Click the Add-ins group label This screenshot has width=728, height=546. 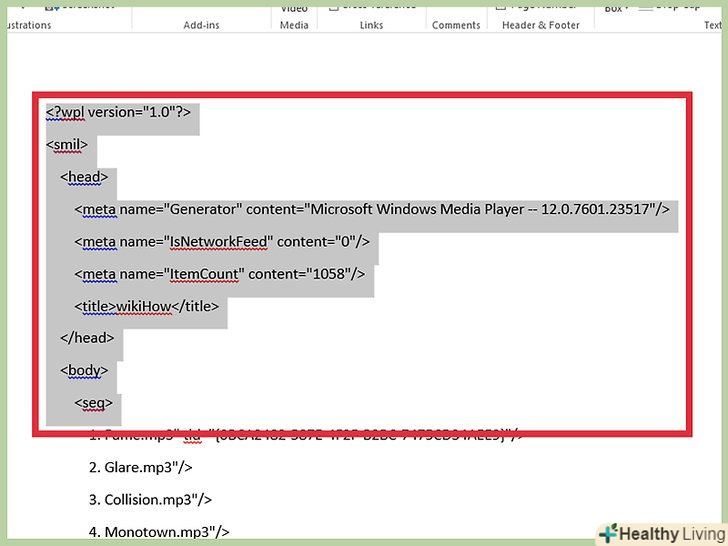pyautogui.click(x=201, y=25)
